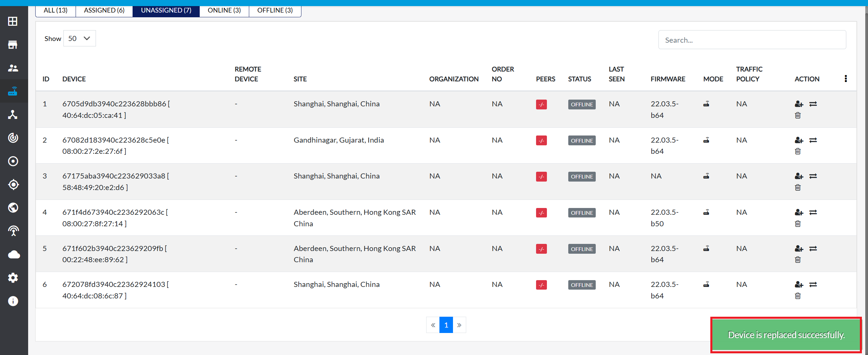Image resolution: width=868 pixels, height=355 pixels.
Task: Click swap icon for device 671f4d673940c2236292063c
Action: pyautogui.click(x=813, y=212)
